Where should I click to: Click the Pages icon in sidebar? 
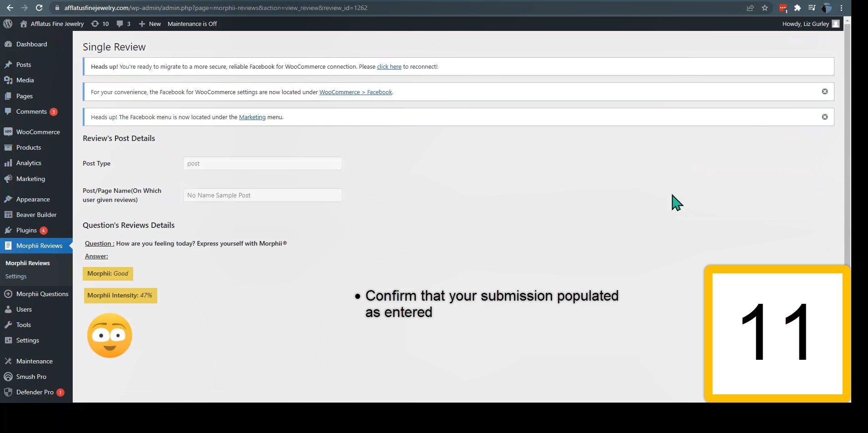(x=8, y=96)
